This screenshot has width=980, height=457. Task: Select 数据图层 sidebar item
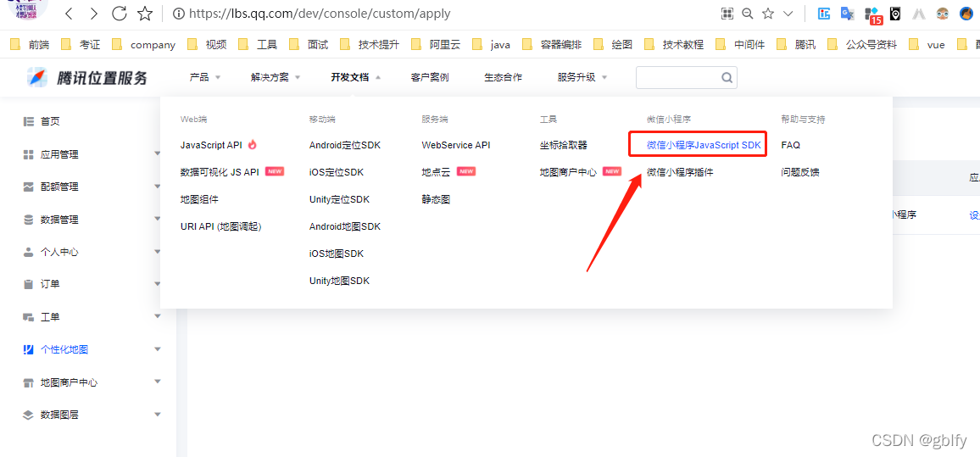[59, 415]
